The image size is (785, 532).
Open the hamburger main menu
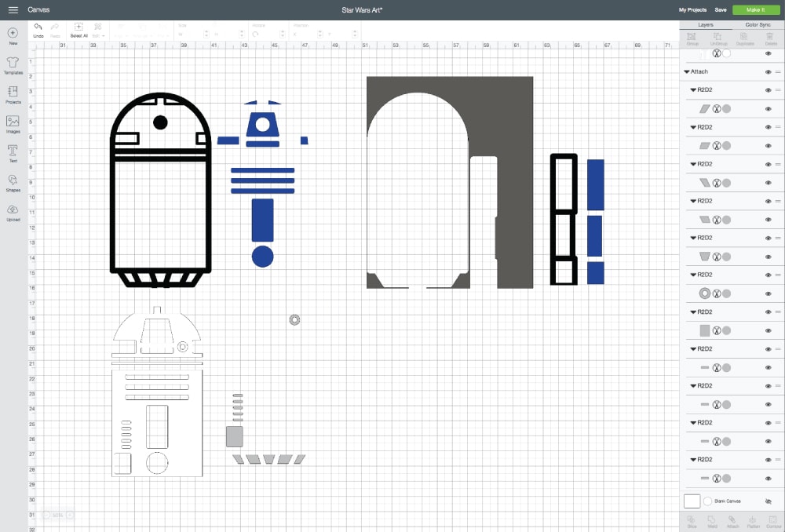[13, 9]
